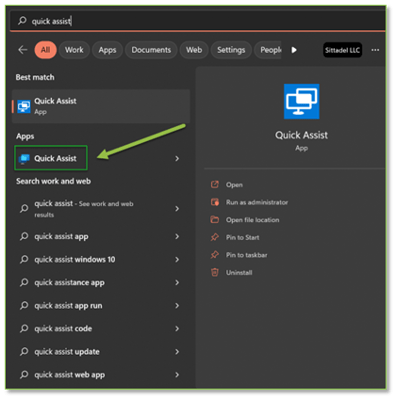This screenshot has height=399, width=396.
Task: Open Quick Assist best match result
Action: click(101, 106)
